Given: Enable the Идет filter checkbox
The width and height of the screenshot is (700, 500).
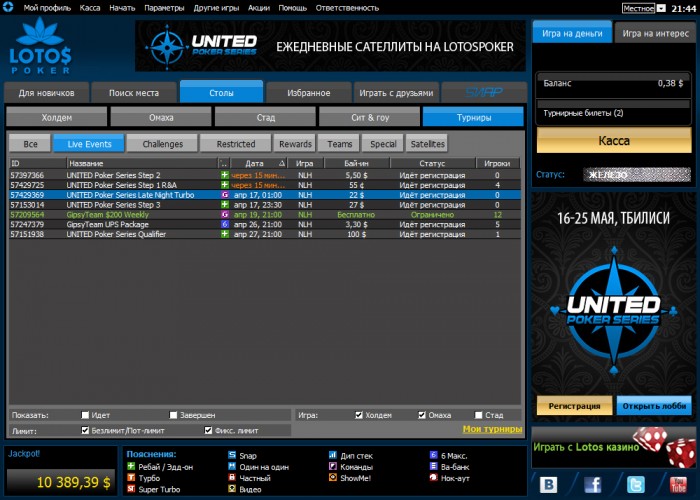Looking at the screenshot, I should [x=85, y=415].
